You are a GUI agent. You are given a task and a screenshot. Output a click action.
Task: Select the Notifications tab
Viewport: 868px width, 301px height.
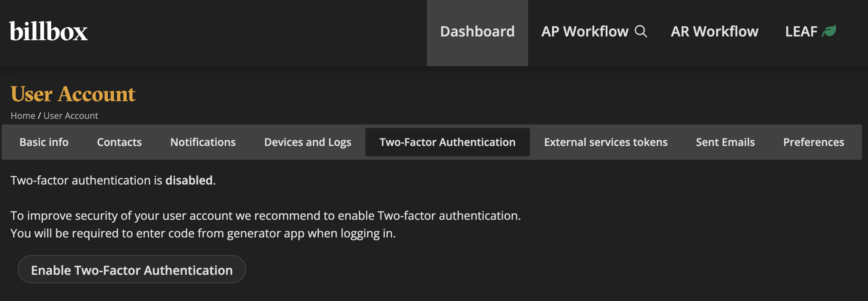(203, 142)
